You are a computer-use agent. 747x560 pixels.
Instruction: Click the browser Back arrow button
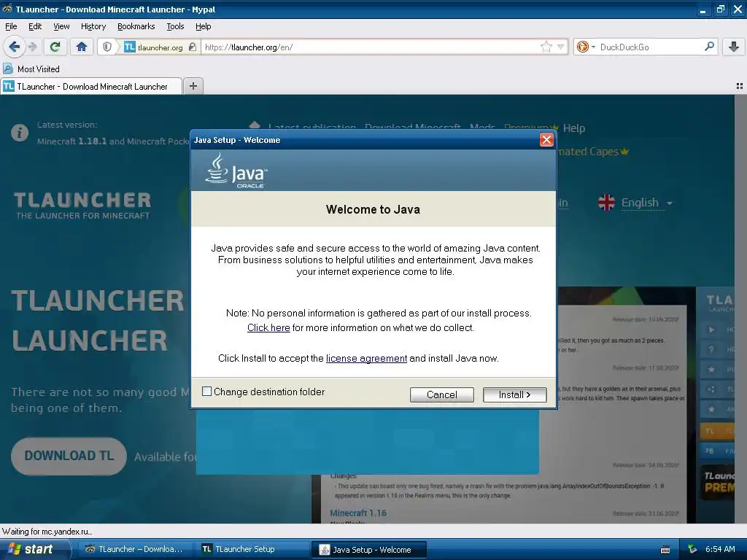pyautogui.click(x=14, y=47)
